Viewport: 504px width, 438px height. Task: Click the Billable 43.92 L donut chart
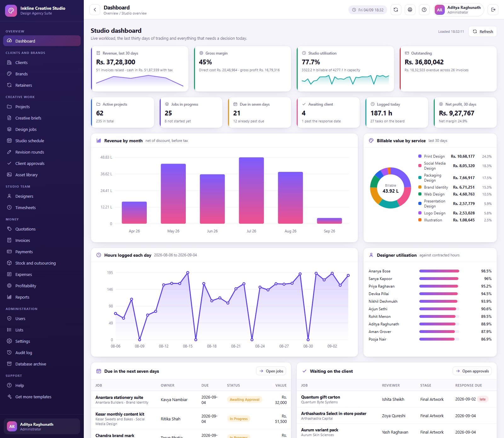391,188
